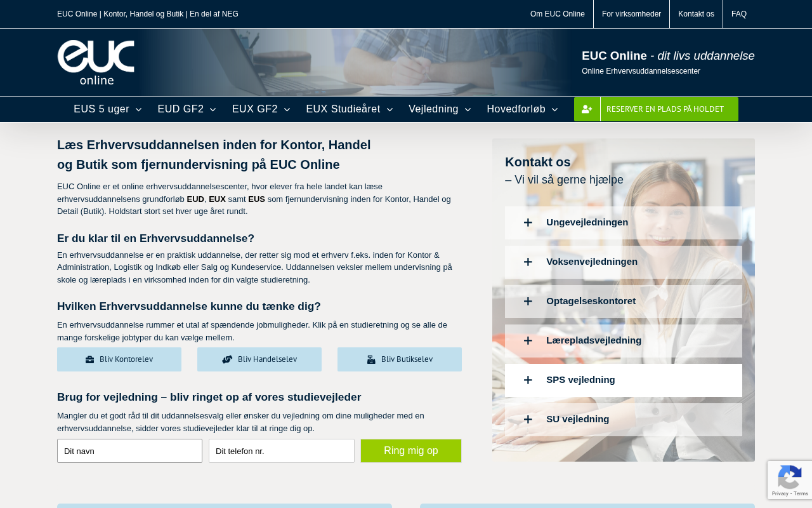Click the user-plus icon beside Reserver button
The height and width of the screenshot is (508, 812).
coord(587,109)
